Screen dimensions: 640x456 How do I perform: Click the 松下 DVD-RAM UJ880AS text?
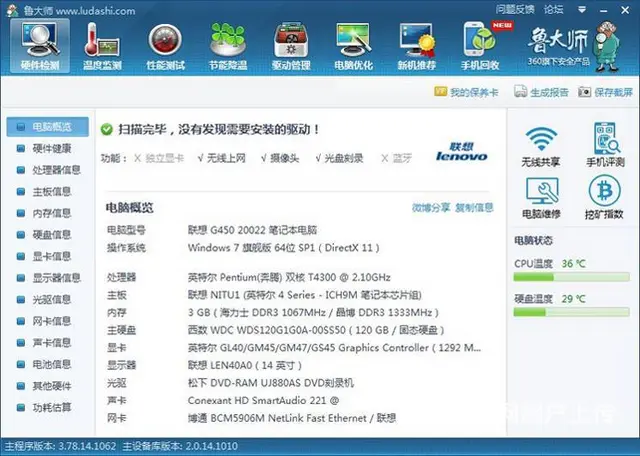pyautogui.click(x=271, y=383)
